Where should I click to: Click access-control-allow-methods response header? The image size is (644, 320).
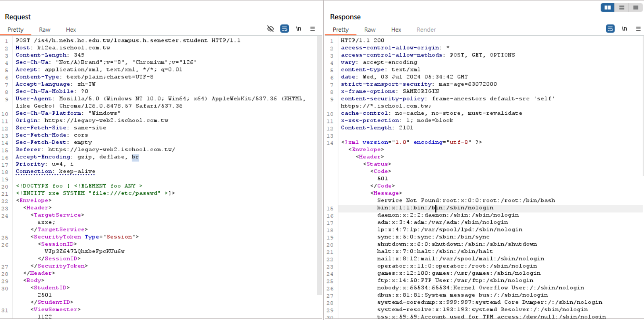[428, 55]
